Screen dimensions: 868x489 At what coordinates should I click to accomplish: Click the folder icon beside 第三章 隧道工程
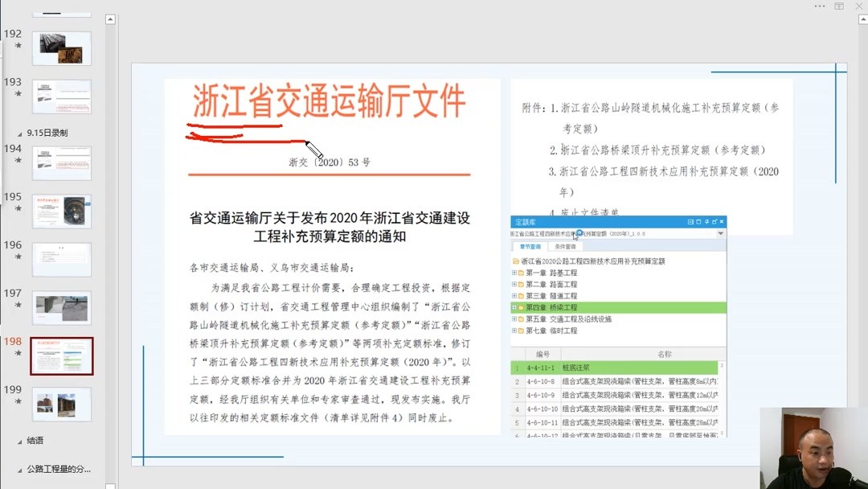pos(521,295)
